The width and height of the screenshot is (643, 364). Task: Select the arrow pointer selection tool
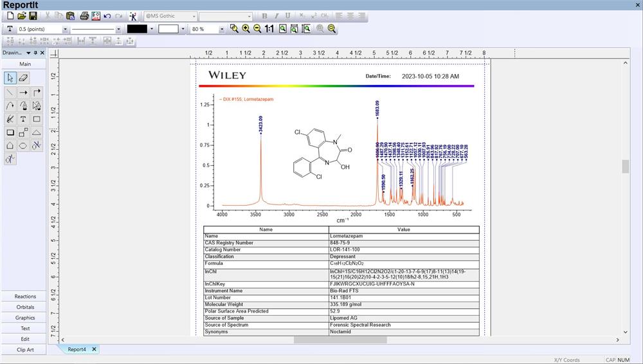10,78
